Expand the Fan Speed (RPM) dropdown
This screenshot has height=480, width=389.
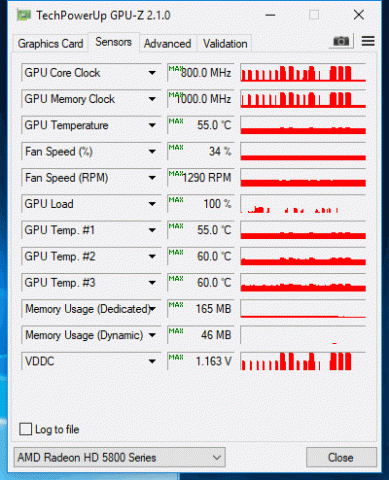point(152,178)
